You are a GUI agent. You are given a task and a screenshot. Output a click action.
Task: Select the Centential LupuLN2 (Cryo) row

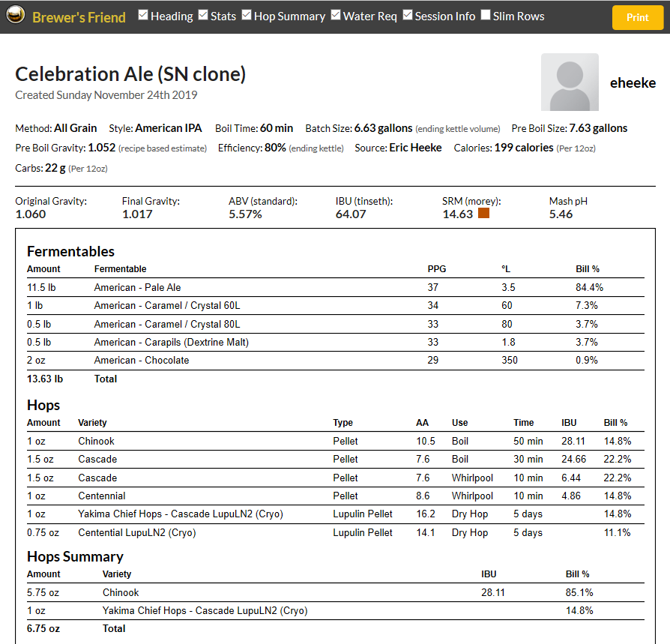(x=336, y=533)
